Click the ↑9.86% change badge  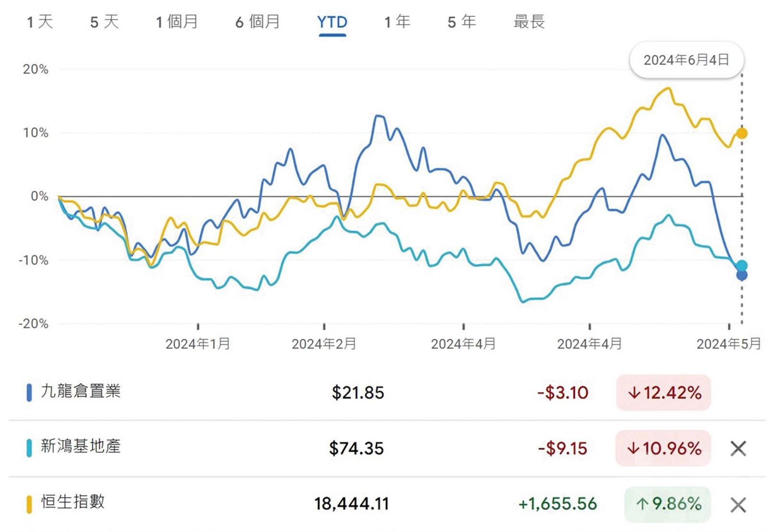(668, 504)
